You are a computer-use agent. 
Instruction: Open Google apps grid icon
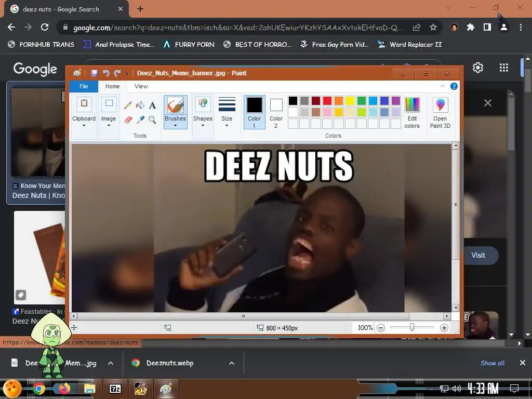point(504,68)
